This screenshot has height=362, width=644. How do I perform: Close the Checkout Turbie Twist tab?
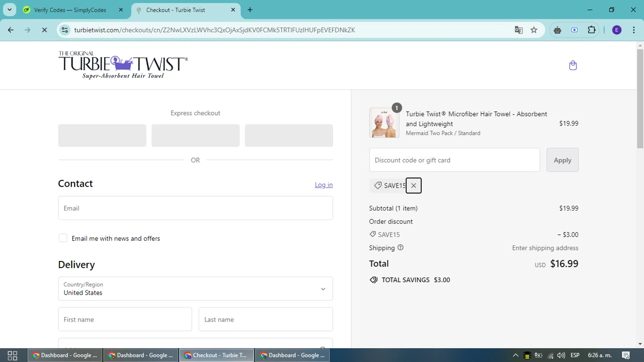pos(233,10)
